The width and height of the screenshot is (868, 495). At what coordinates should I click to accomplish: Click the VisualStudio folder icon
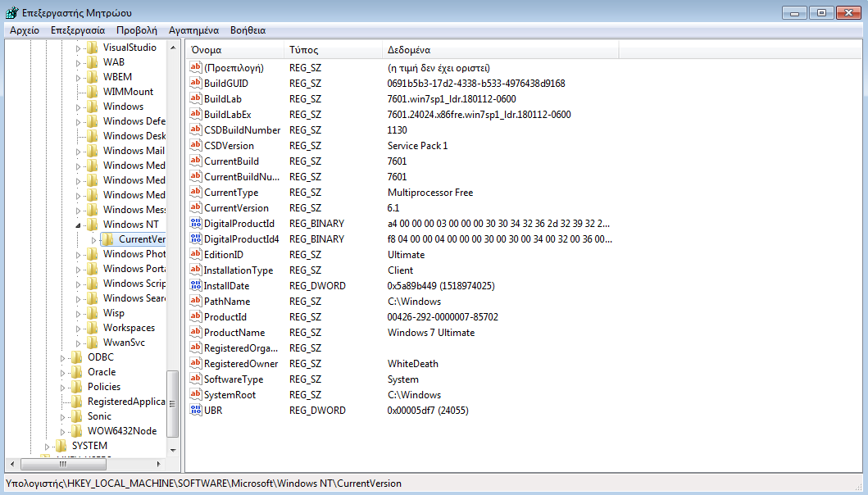93,48
